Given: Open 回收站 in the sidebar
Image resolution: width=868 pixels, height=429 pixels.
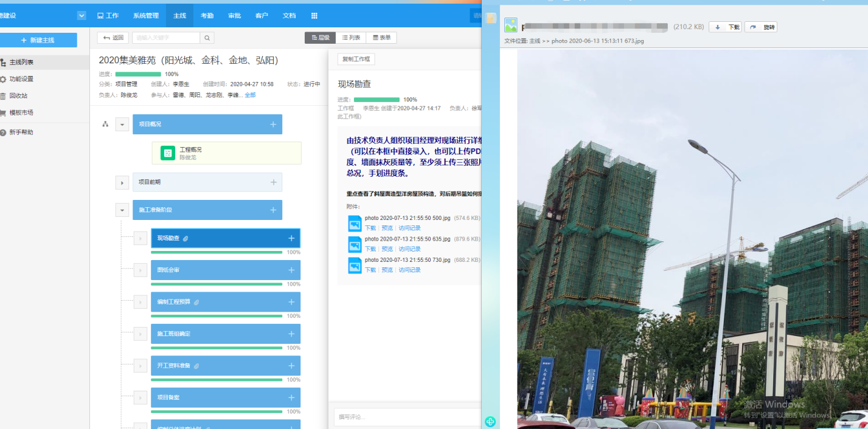Looking at the screenshot, I should 18,96.
